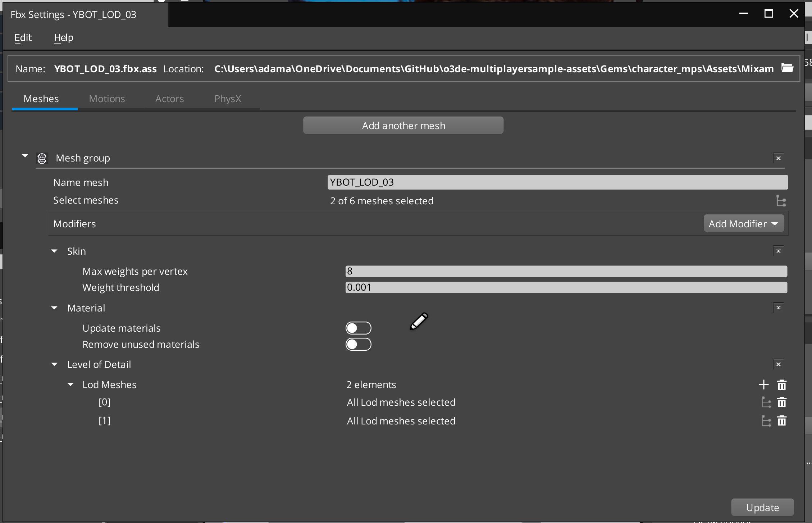Delete Lod mesh element [0] with its trash icon
812x523 pixels.
click(x=783, y=402)
